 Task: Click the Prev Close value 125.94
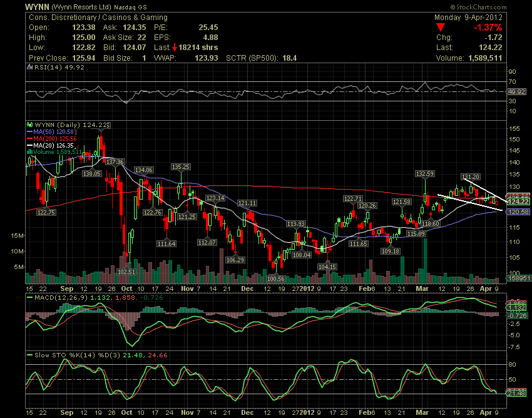[x=83, y=58]
